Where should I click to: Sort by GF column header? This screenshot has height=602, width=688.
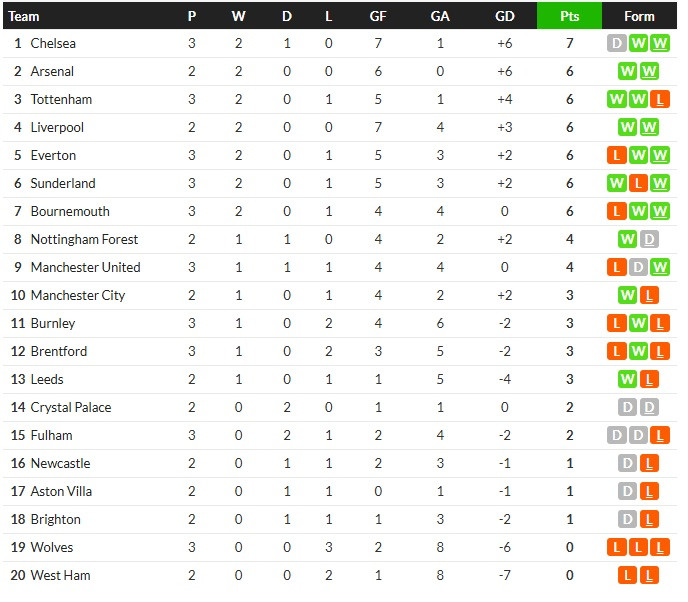tap(378, 16)
